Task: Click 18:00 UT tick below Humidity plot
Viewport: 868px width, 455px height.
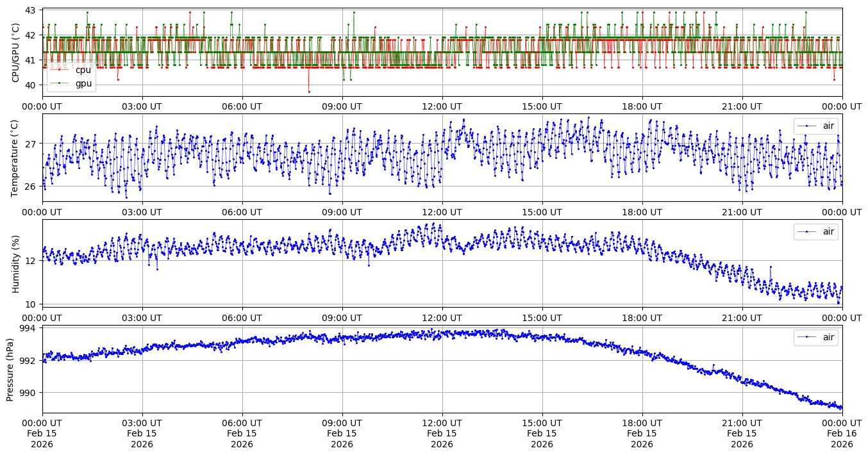Action: [642, 317]
